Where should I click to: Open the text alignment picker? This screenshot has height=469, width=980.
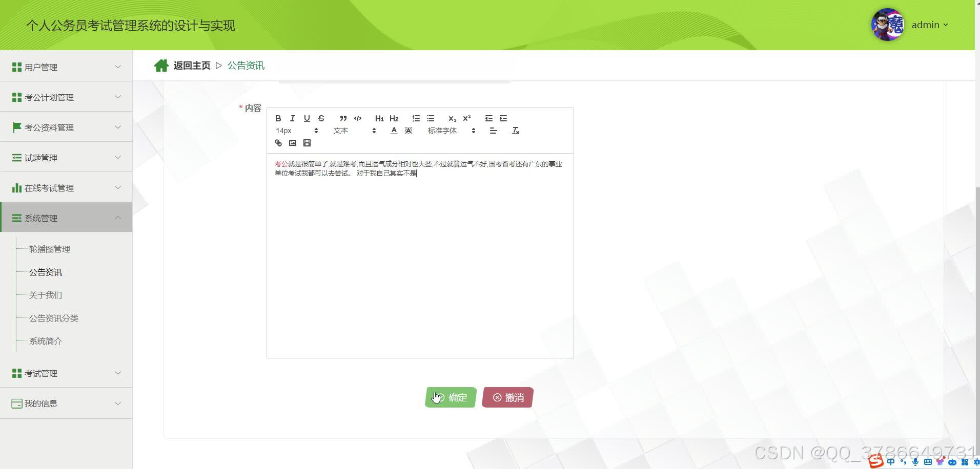point(493,131)
